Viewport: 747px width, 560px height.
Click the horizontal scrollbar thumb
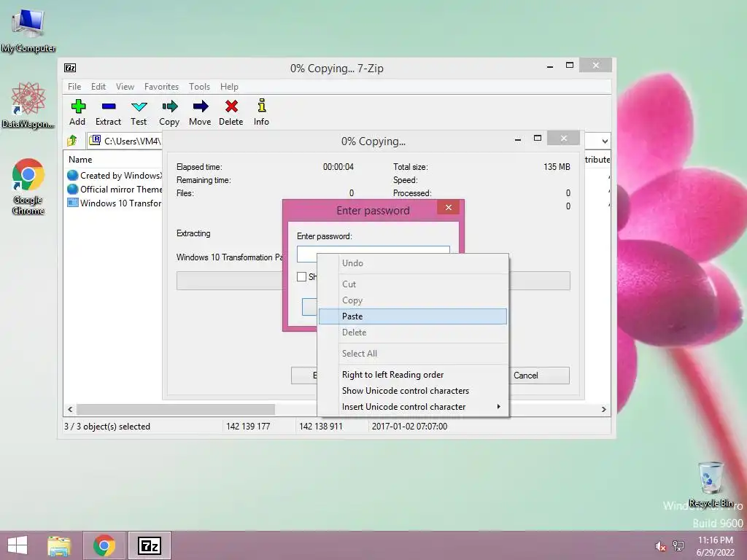click(x=176, y=409)
